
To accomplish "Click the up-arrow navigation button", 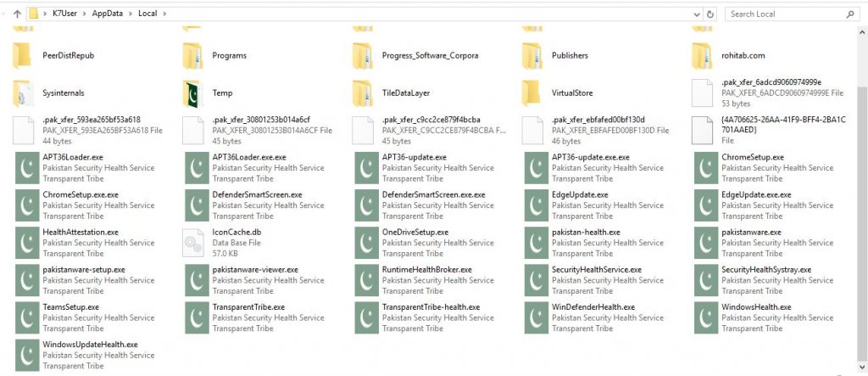I will pos(17,14).
